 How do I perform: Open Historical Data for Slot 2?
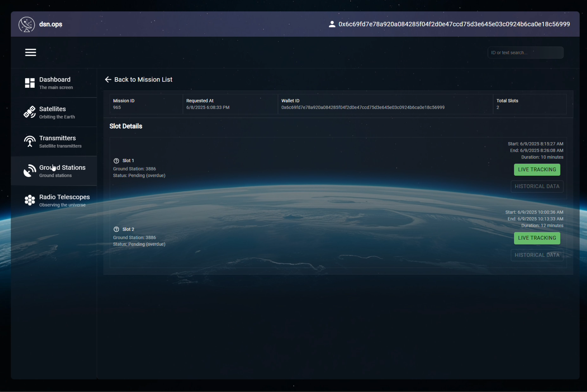[537, 255]
